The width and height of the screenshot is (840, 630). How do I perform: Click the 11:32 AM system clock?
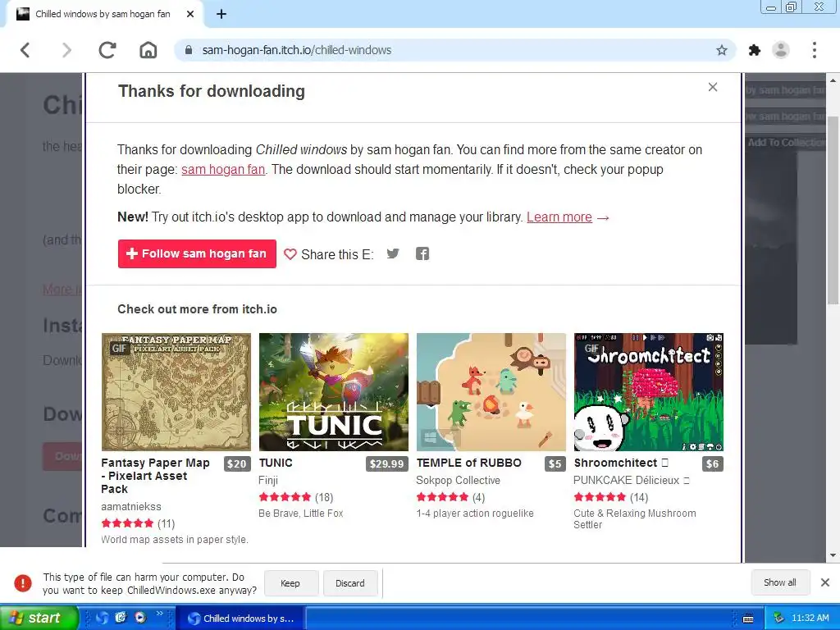tap(810, 619)
